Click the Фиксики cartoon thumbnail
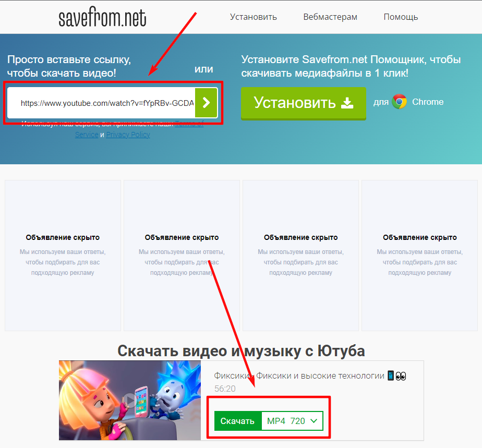The height and width of the screenshot is (448, 482). (x=130, y=401)
